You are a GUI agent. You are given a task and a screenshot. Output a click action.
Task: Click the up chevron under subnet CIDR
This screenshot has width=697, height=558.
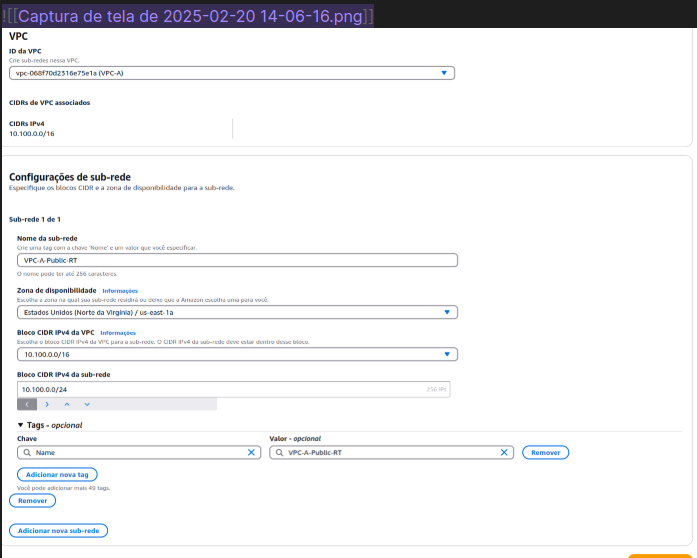pos(67,404)
